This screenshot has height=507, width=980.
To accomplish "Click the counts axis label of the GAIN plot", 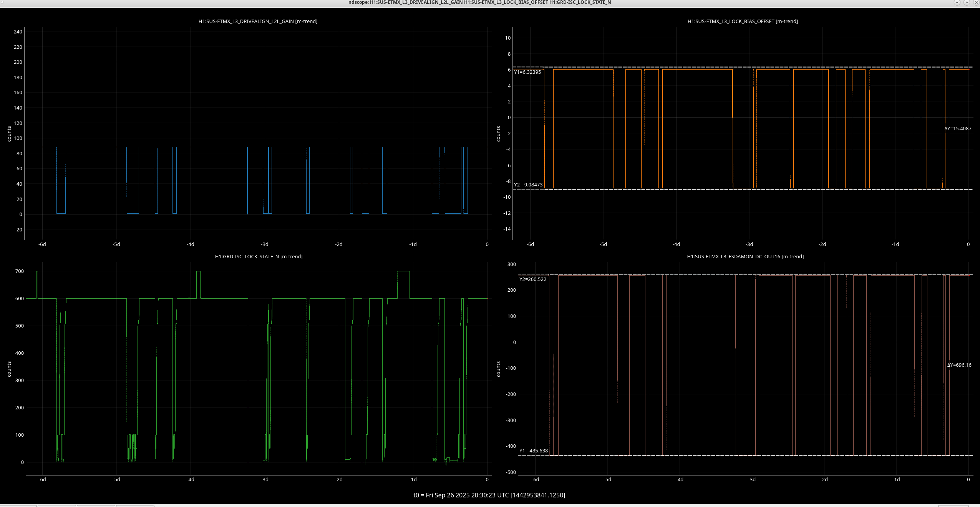I will (9, 134).
